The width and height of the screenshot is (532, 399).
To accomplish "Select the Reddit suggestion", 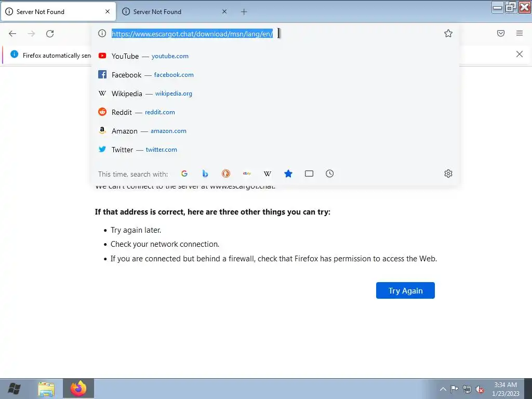I will pyautogui.click(x=275, y=112).
